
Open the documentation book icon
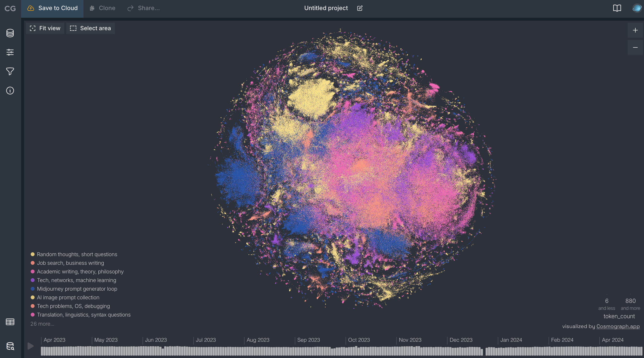click(617, 8)
